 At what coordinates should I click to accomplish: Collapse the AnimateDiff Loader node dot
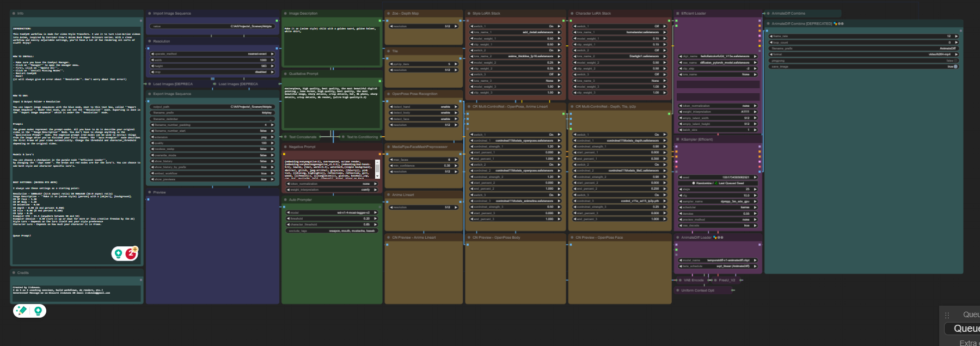coord(678,238)
